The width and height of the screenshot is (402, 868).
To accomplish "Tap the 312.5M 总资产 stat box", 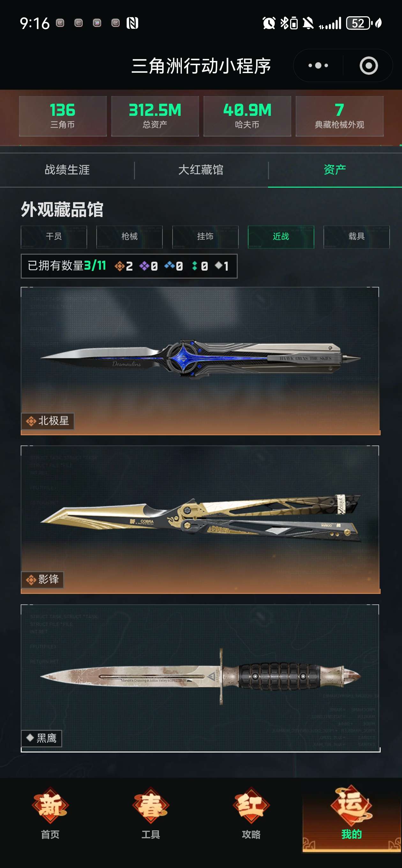I will click(155, 116).
